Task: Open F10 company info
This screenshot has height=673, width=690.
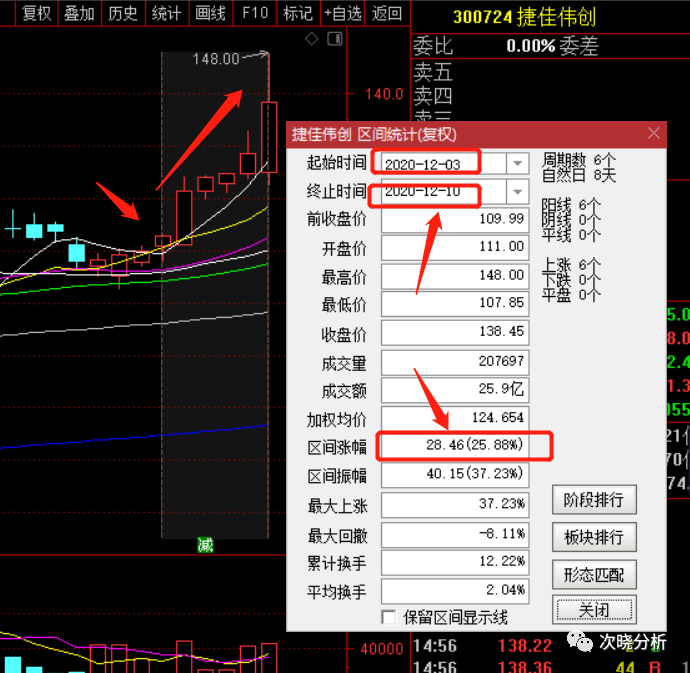Action: (x=255, y=13)
